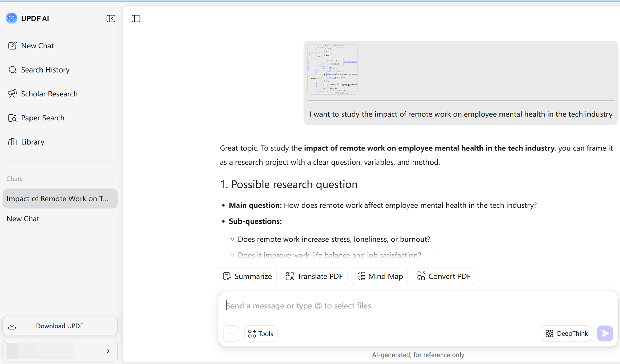Click the send message arrow button
This screenshot has width=620, height=364.
pyautogui.click(x=605, y=333)
